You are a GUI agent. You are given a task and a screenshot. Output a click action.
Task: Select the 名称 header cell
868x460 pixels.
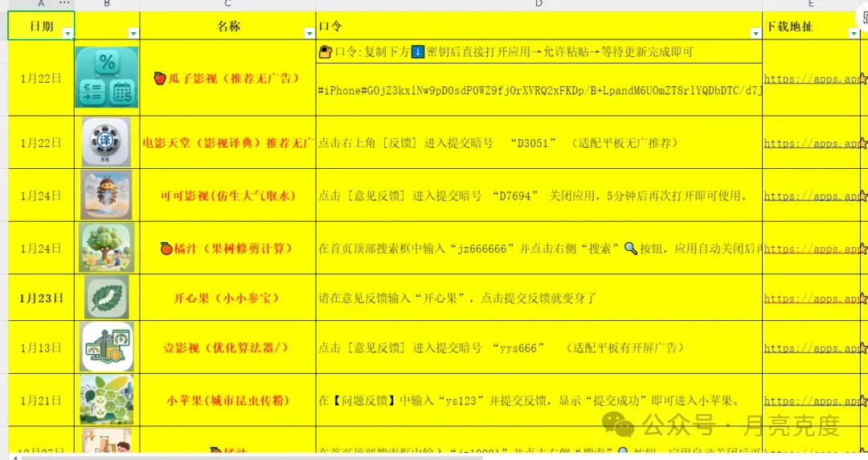(227, 26)
